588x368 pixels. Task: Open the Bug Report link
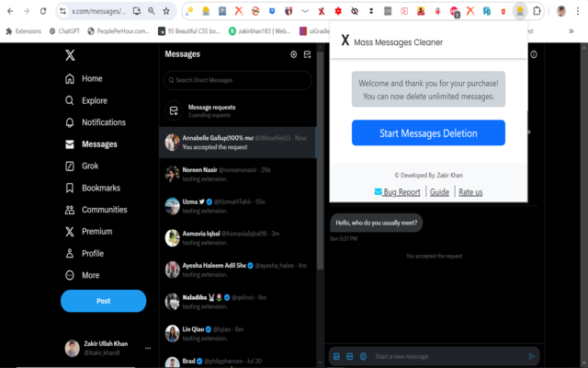[x=398, y=192]
